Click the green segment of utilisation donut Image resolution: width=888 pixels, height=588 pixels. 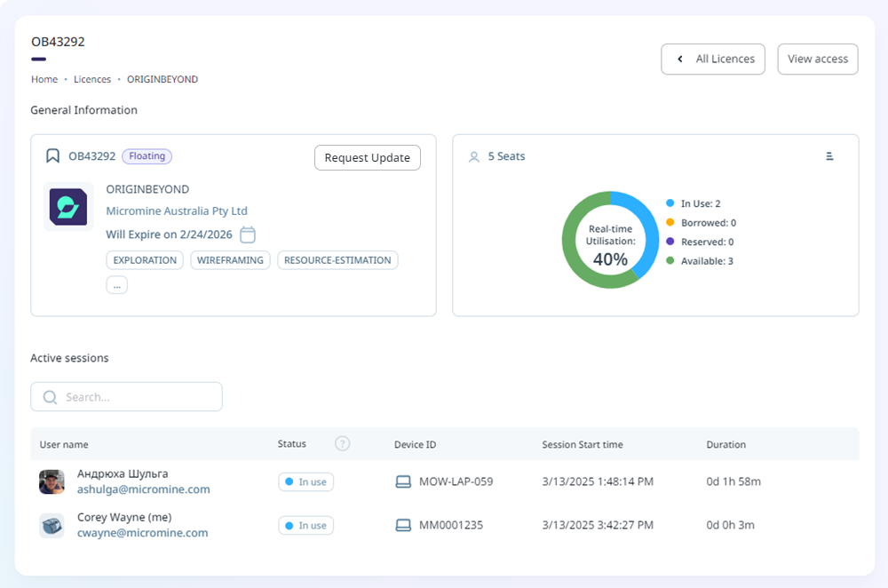pyautogui.click(x=575, y=266)
